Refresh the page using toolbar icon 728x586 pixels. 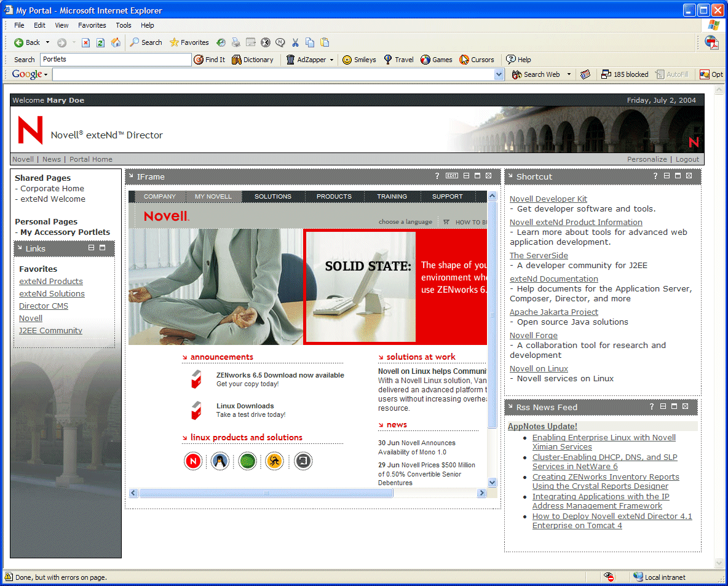[100, 42]
